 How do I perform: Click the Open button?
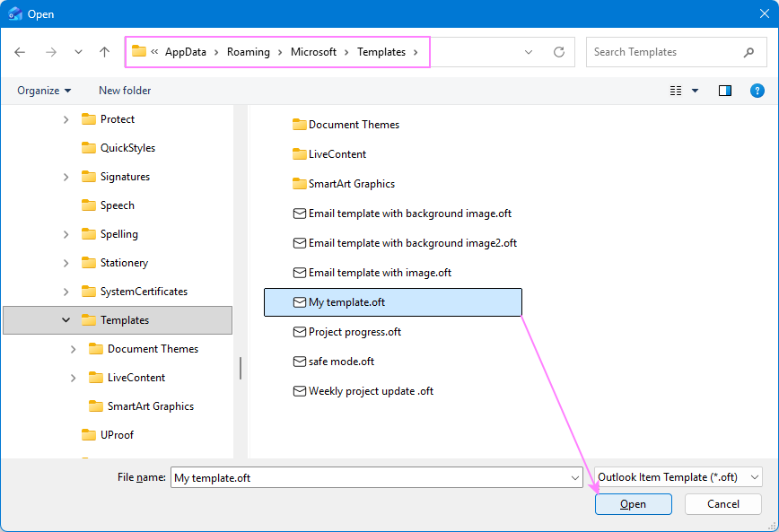[x=633, y=503]
